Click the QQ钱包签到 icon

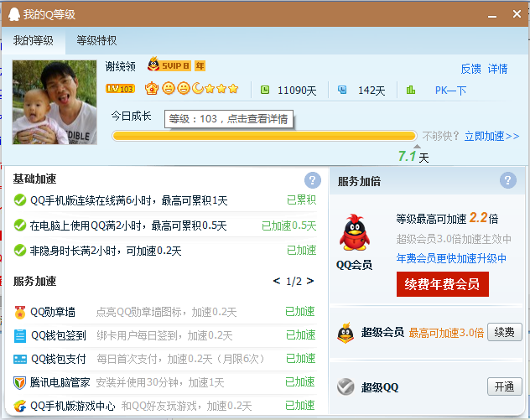pyautogui.click(x=20, y=336)
